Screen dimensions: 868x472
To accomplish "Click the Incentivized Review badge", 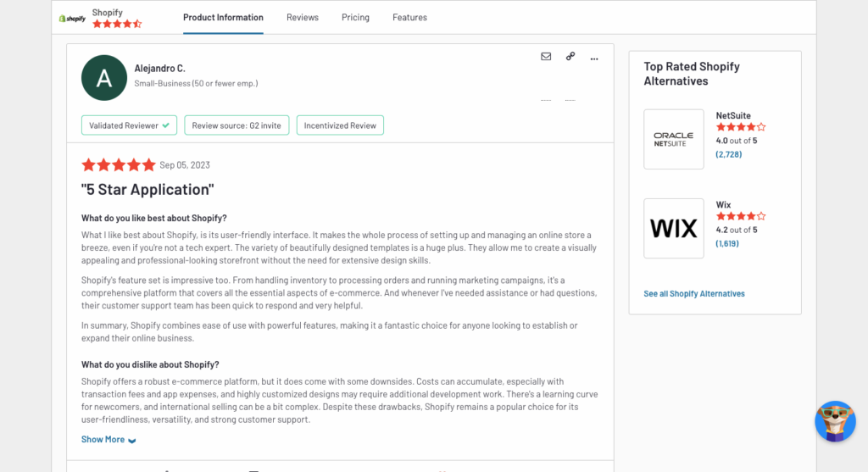I will 340,125.
